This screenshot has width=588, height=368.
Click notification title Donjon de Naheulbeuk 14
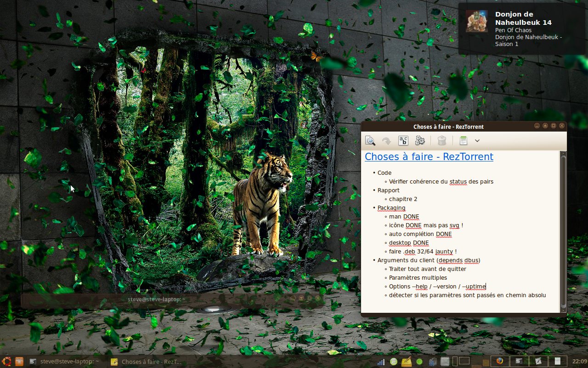[x=523, y=18]
